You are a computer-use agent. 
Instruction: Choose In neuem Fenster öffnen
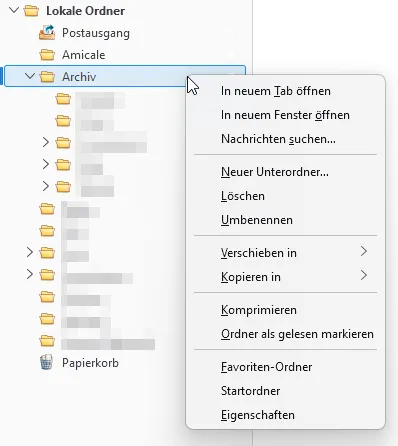285,115
